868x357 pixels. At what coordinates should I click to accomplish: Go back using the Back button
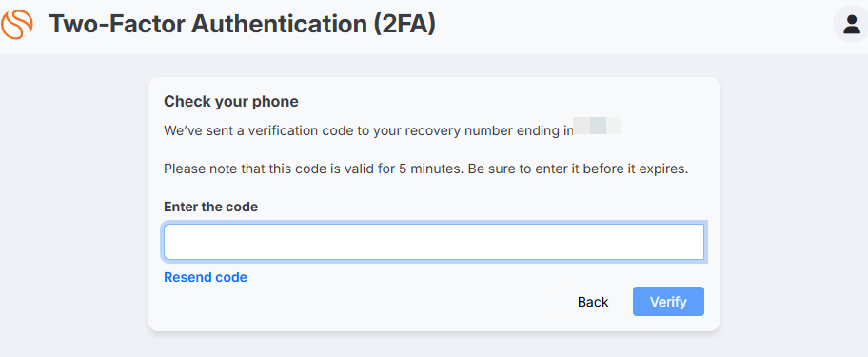point(593,302)
